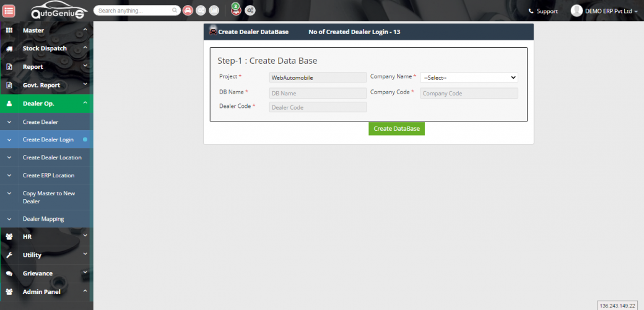The image size is (644, 310).
Task: Open the Admin Panel menu label
Action: tap(41, 291)
